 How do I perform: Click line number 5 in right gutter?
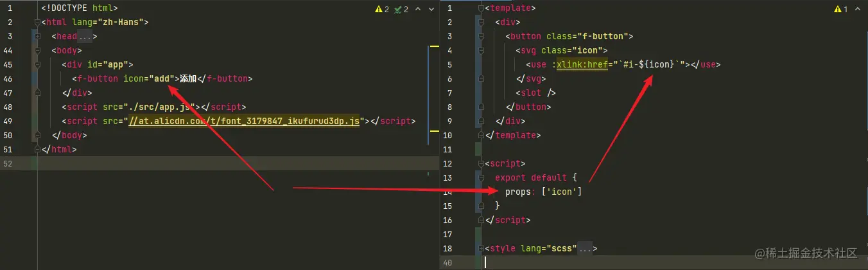449,64
